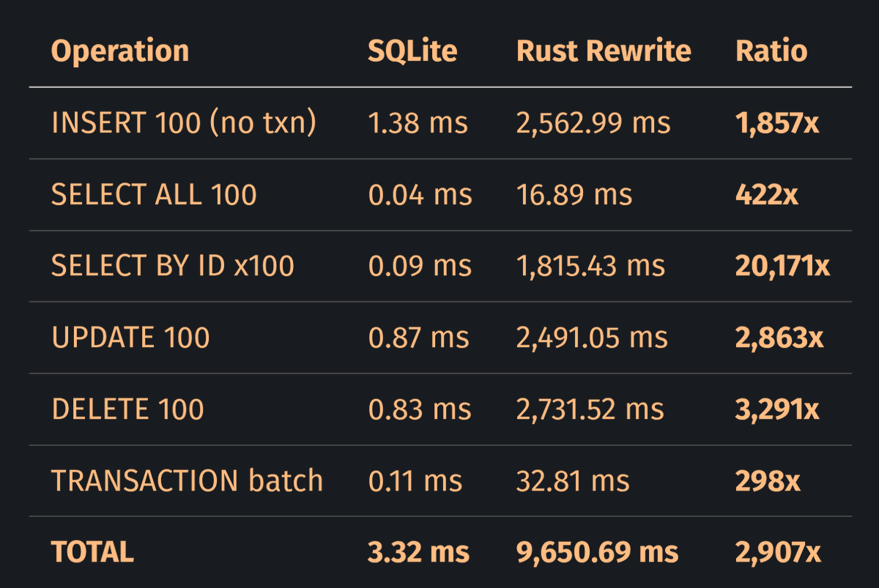Click the 9,650.69 ms total value

click(597, 552)
